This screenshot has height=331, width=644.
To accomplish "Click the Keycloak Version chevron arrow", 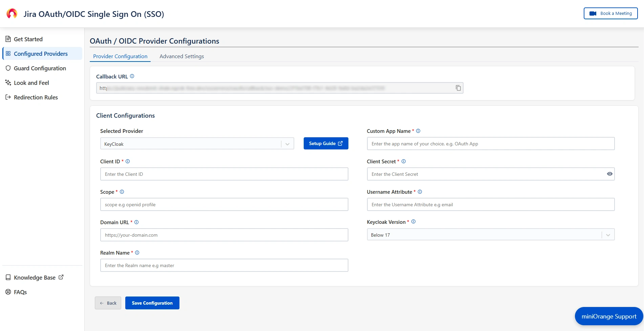I will coord(608,235).
